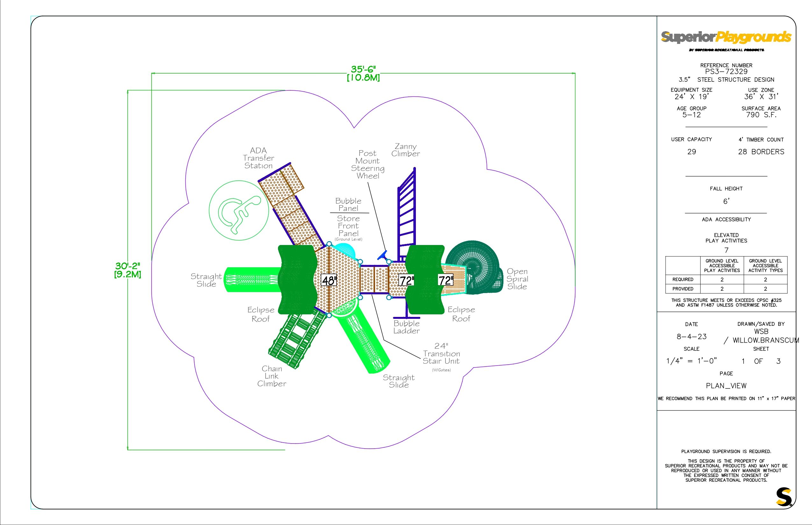Click the 24" Transition Stair Unit label
Image resolution: width=812 pixels, height=525 pixels.
coord(441,354)
